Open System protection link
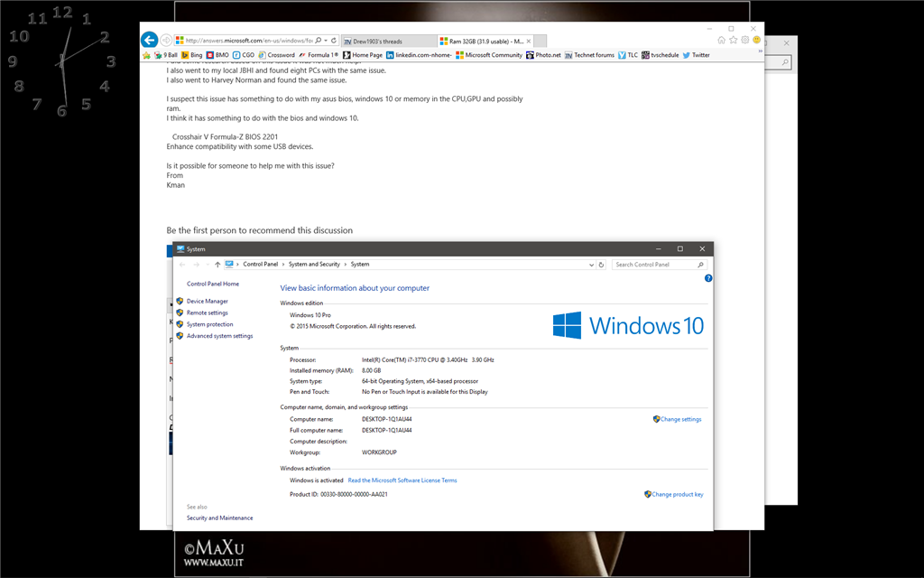The image size is (924, 578). (x=209, y=324)
